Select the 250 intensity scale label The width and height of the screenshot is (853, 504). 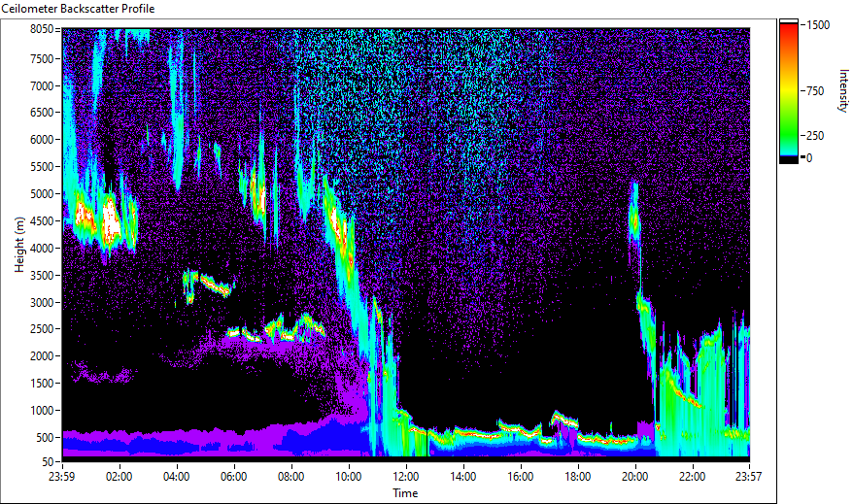pyautogui.click(x=815, y=136)
